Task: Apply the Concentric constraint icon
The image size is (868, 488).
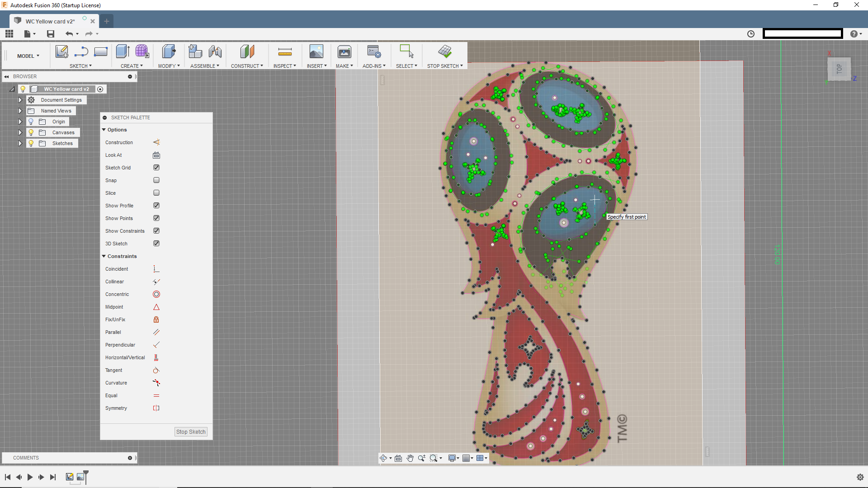Action: 156,294
